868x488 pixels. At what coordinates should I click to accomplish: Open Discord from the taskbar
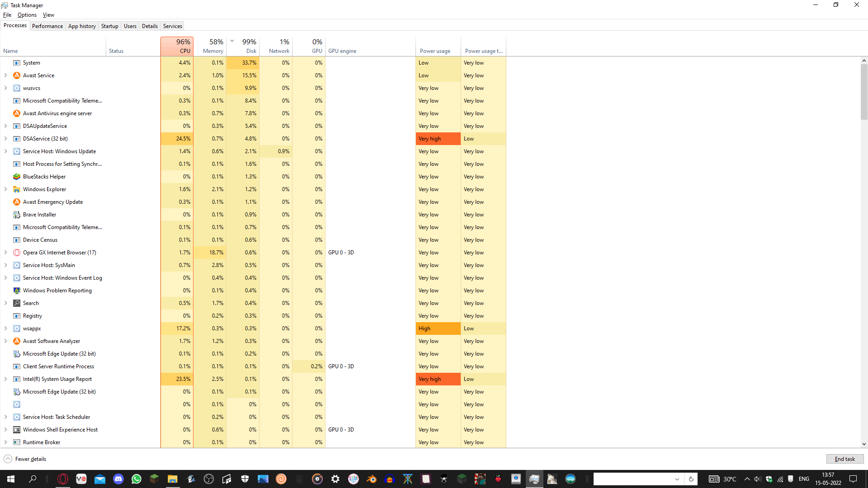click(118, 479)
